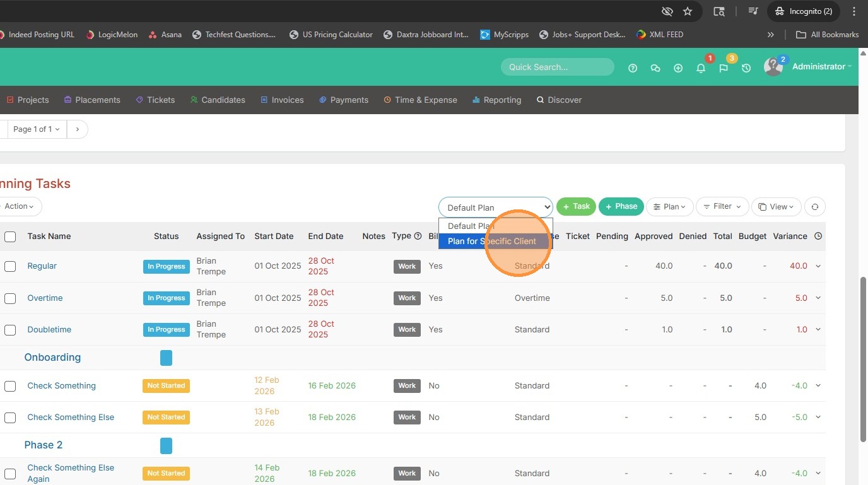Go to the Payments menu
This screenshot has width=868, height=485.
coord(344,100)
